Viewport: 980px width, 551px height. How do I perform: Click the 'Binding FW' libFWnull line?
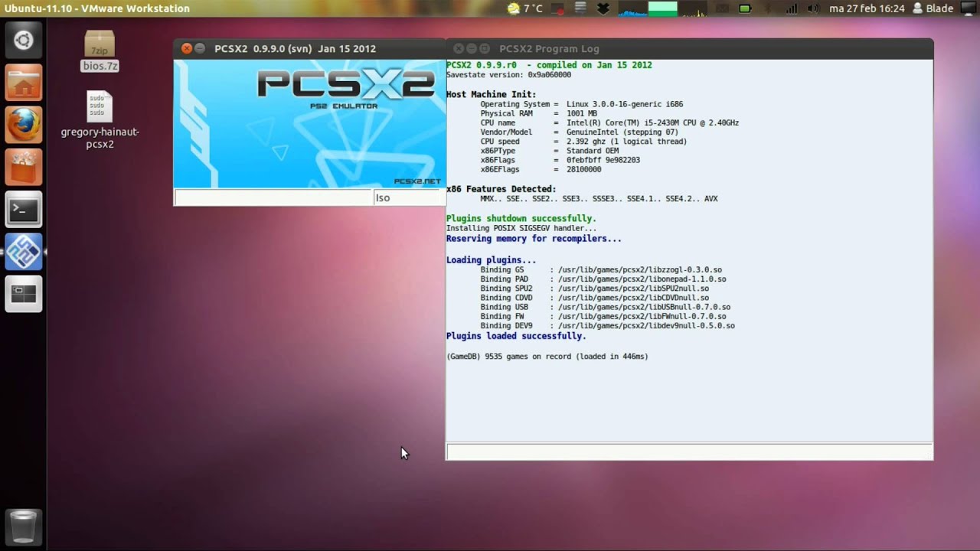point(603,316)
